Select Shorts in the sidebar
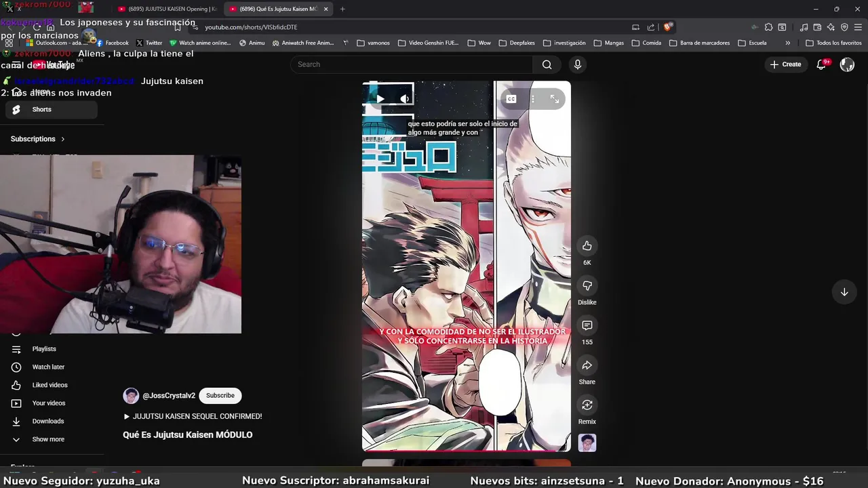The image size is (868, 488). click(52, 109)
